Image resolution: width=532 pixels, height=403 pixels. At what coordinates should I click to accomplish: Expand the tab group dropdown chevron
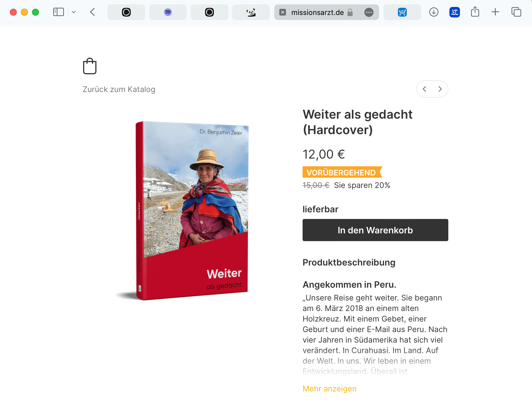(74, 12)
